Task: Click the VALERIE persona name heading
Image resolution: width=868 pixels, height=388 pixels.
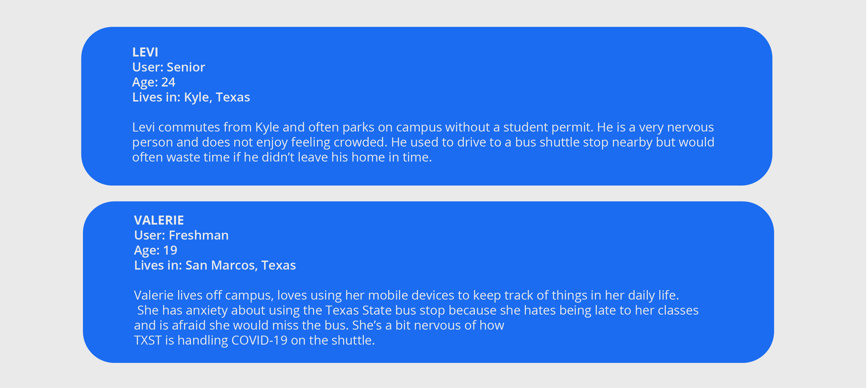Action: (159, 220)
